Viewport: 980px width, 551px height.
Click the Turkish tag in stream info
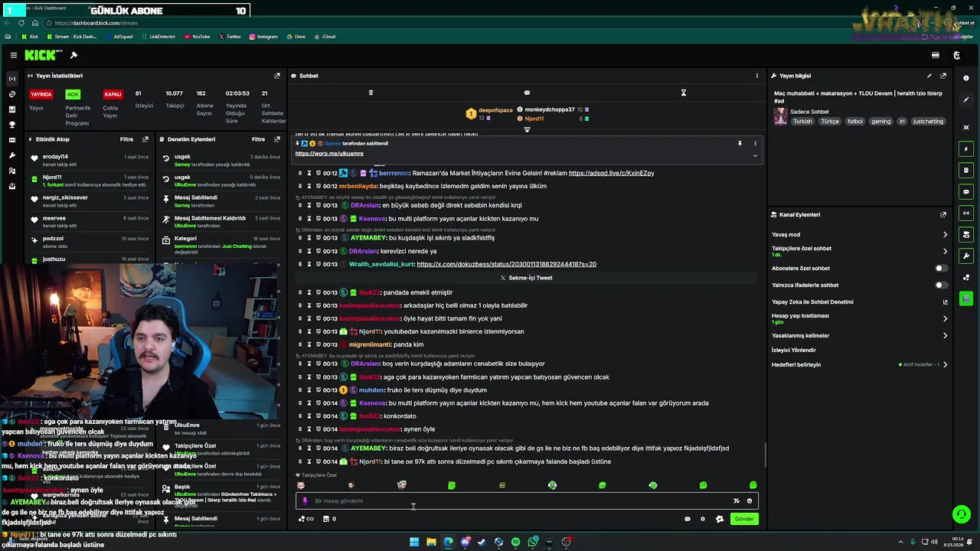click(802, 122)
